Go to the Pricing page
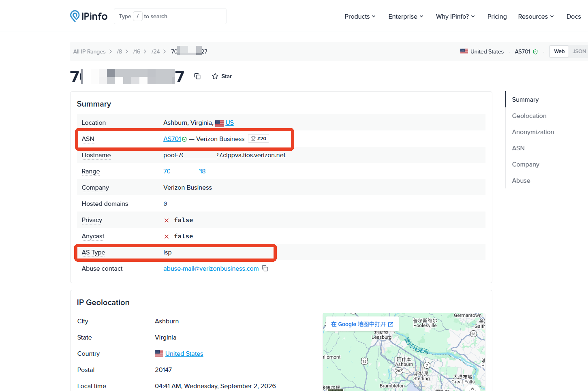 point(497,17)
